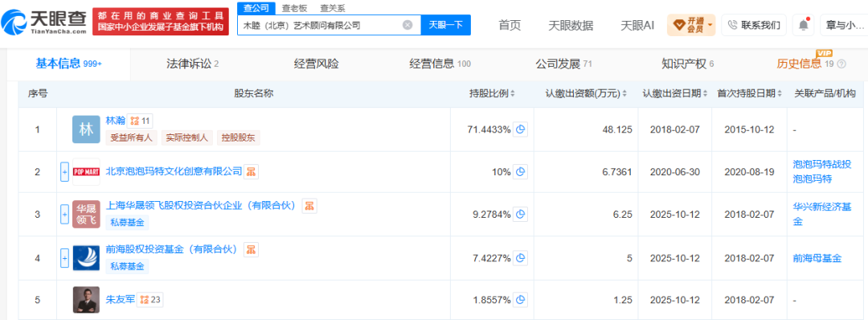Image resolution: width=868 pixels, height=320 pixels.
Task: Click the POP MART logo thumbnail
Action: tap(86, 172)
